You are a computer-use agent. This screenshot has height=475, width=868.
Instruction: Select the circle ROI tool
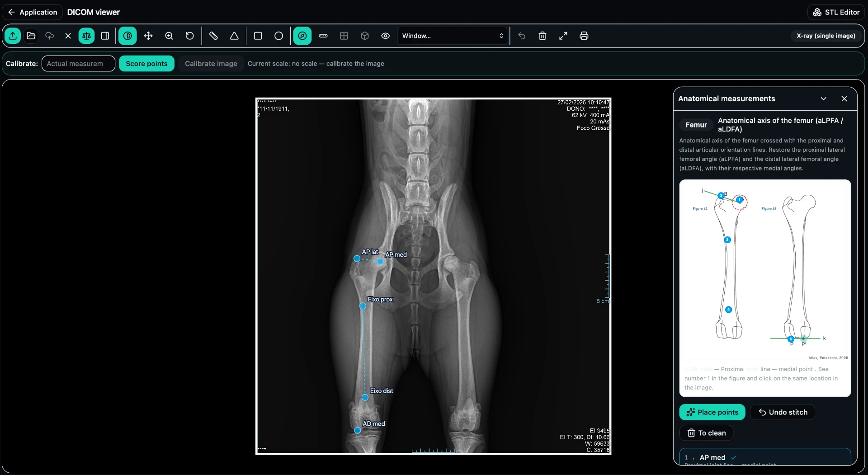coord(279,36)
